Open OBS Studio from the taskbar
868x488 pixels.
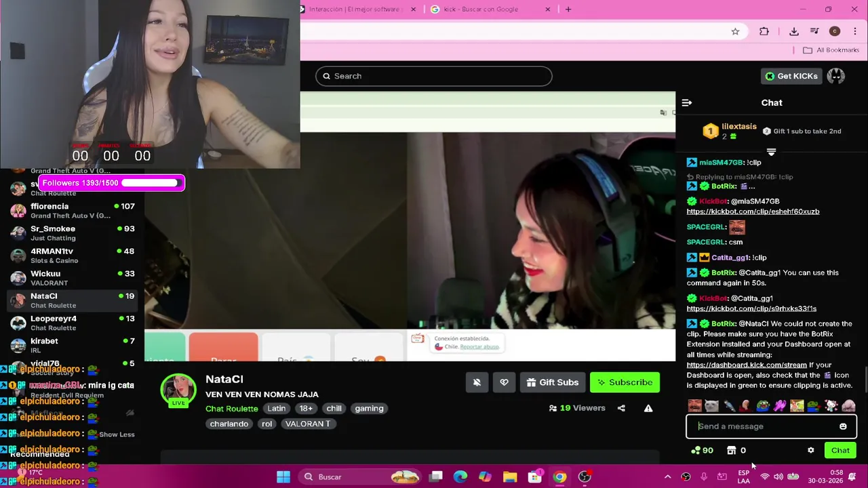pyautogui.click(x=585, y=476)
